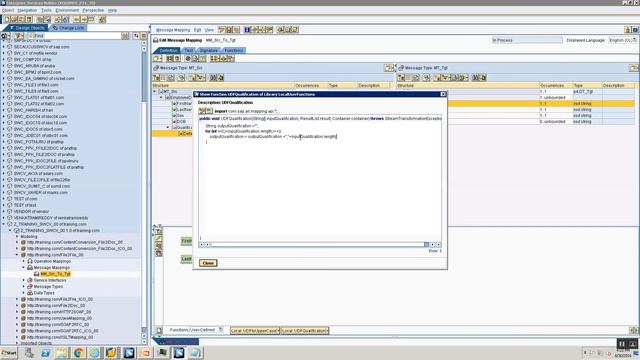Click the X on Show Function dialog title bar
Screen dimensions: 640x360
click(443, 94)
